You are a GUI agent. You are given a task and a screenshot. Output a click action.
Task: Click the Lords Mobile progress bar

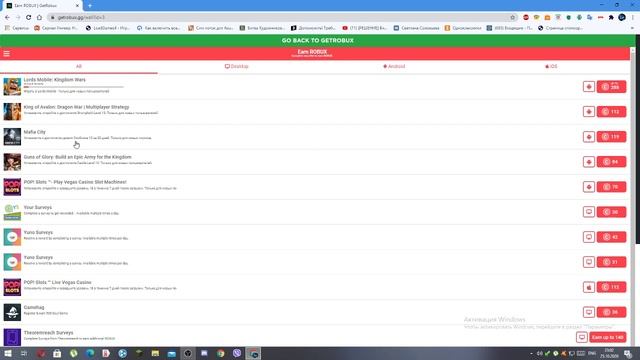[73, 87]
